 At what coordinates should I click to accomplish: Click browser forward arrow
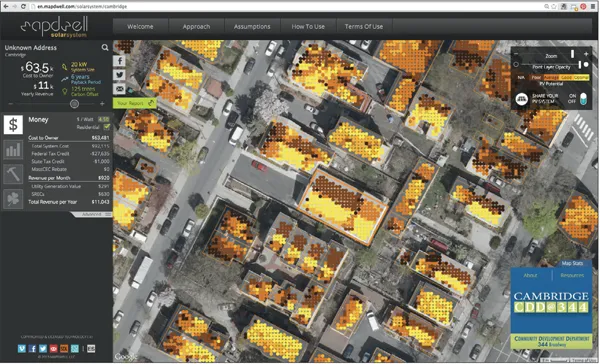[15, 7]
